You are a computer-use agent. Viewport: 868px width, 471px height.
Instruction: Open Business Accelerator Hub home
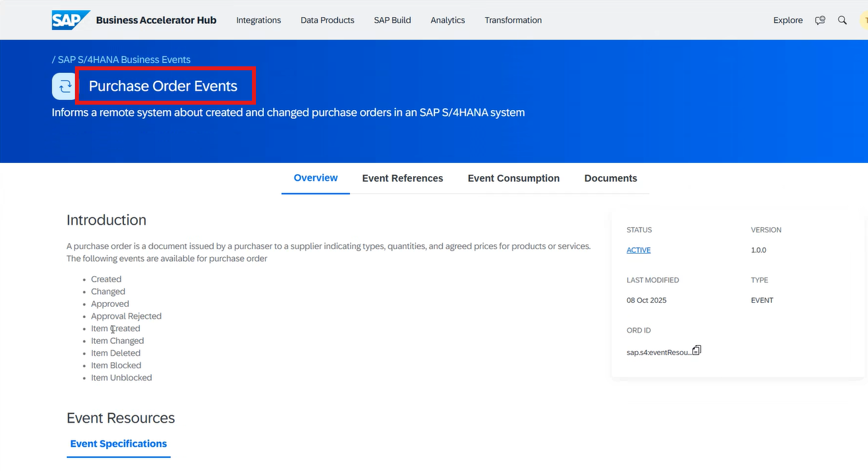pyautogui.click(x=156, y=21)
